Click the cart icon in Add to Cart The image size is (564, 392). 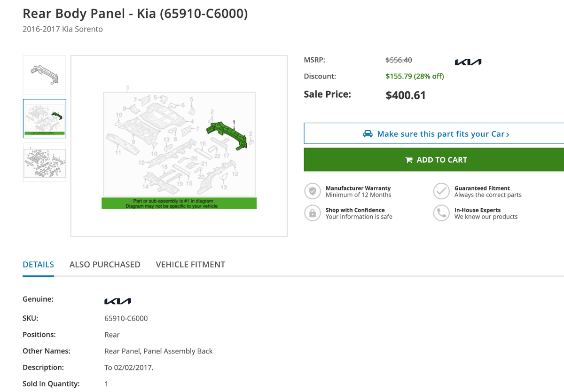(x=409, y=160)
